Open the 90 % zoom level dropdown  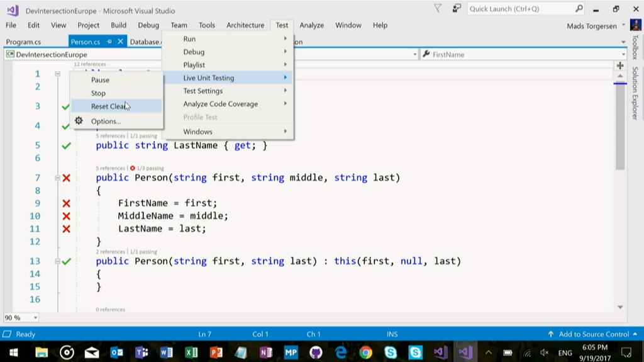click(35, 317)
